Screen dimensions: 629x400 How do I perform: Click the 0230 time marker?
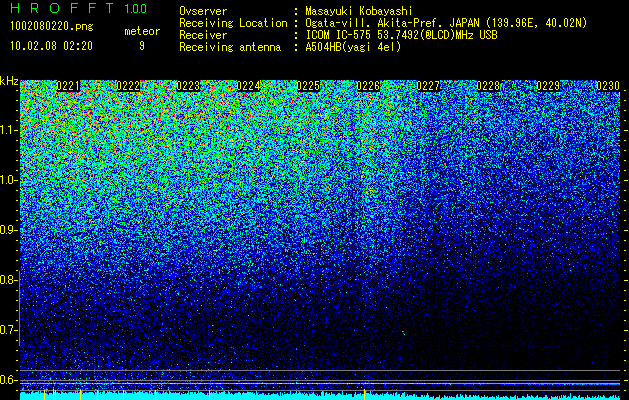[x=608, y=86]
